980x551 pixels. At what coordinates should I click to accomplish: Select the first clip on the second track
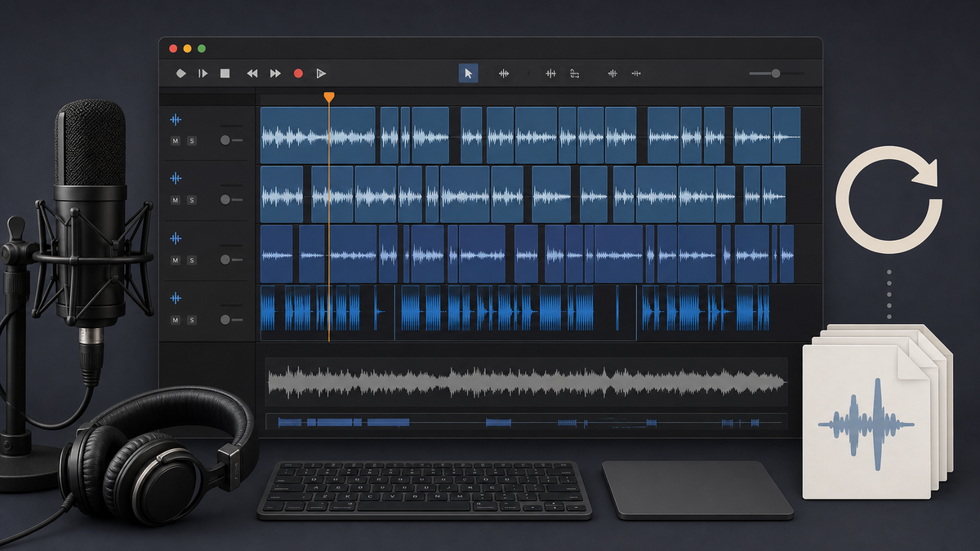282,194
